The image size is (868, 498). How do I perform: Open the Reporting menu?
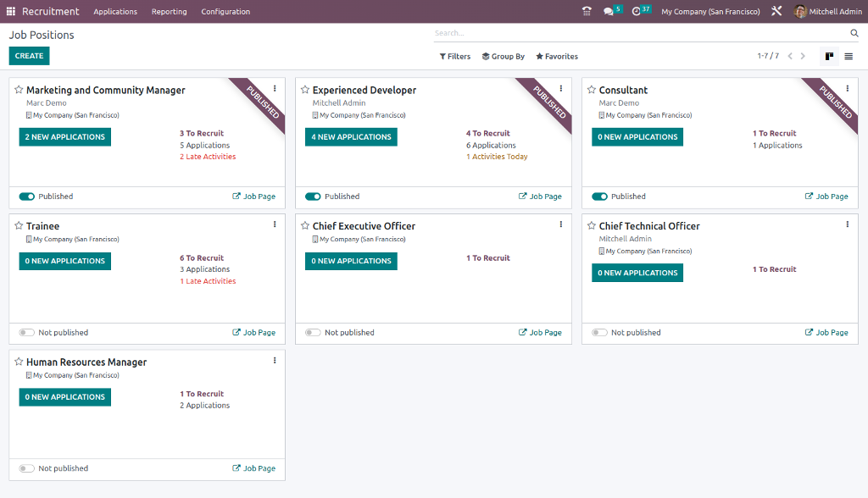[169, 12]
